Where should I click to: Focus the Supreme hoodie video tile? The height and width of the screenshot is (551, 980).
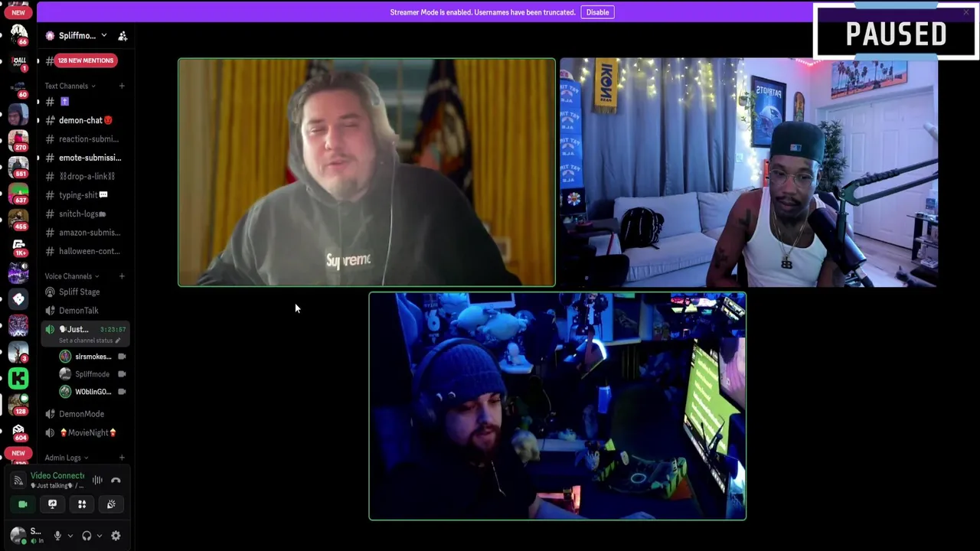367,172
